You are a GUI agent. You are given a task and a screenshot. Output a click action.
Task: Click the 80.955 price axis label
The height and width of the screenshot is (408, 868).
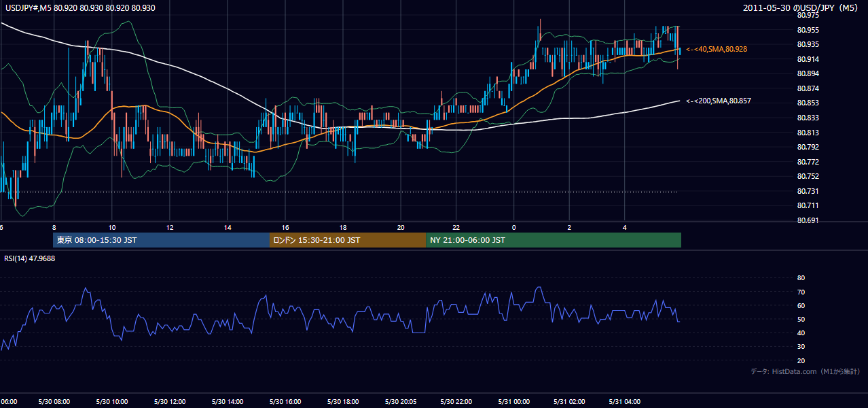point(808,30)
